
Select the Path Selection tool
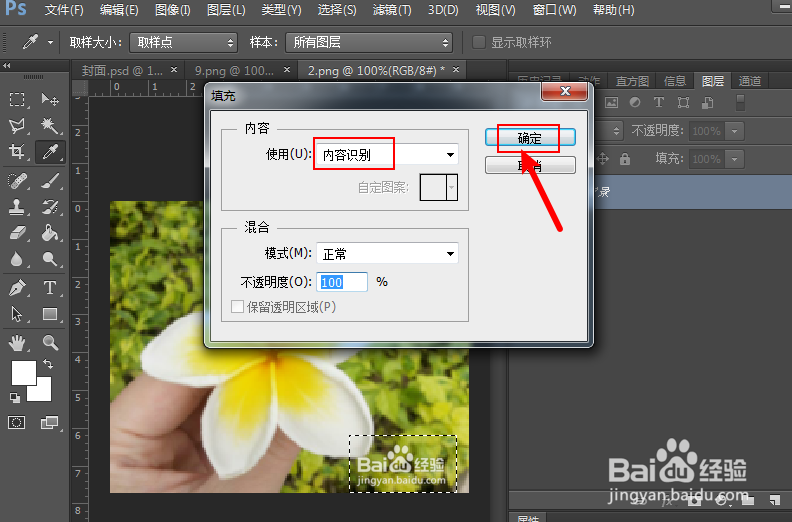click(17, 314)
